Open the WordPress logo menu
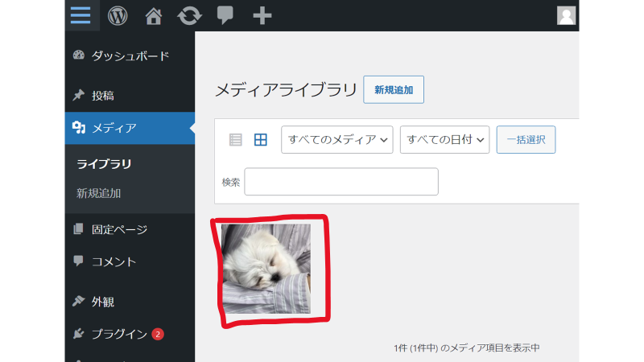The image size is (644, 362). point(118,16)
